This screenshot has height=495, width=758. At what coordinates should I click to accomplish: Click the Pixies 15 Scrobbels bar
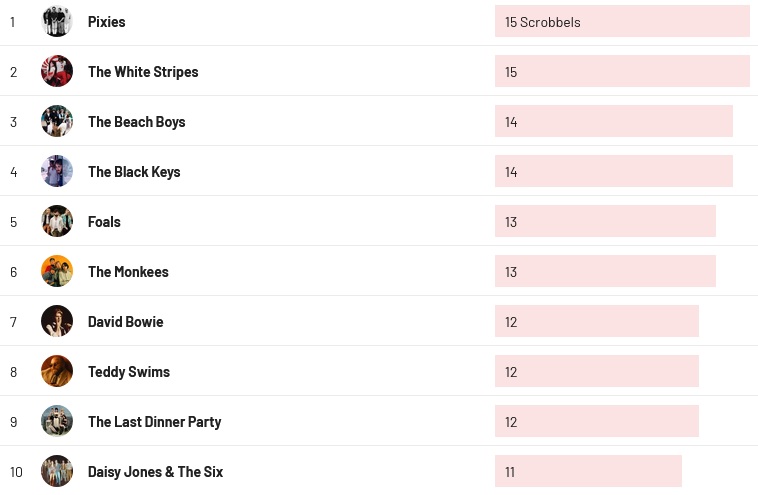pyautogui.click(x=622, y=22)
